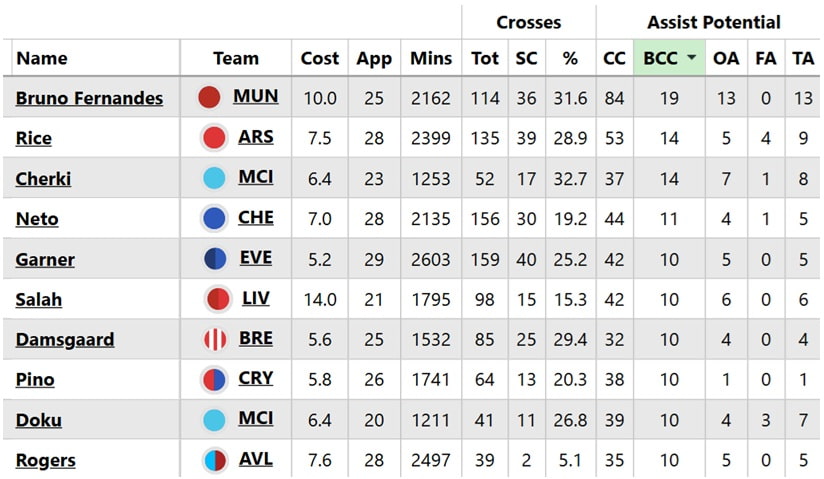Viewport: 824px width, 479px height.
Task: Open Bruno Fernandes player link
Action: (x=90, y=98)
